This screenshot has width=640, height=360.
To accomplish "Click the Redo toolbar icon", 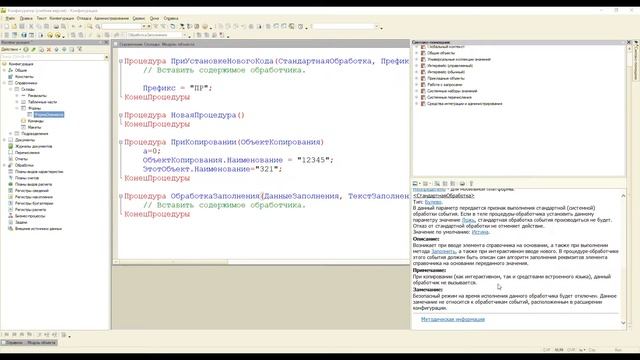I will click(80, 27).
